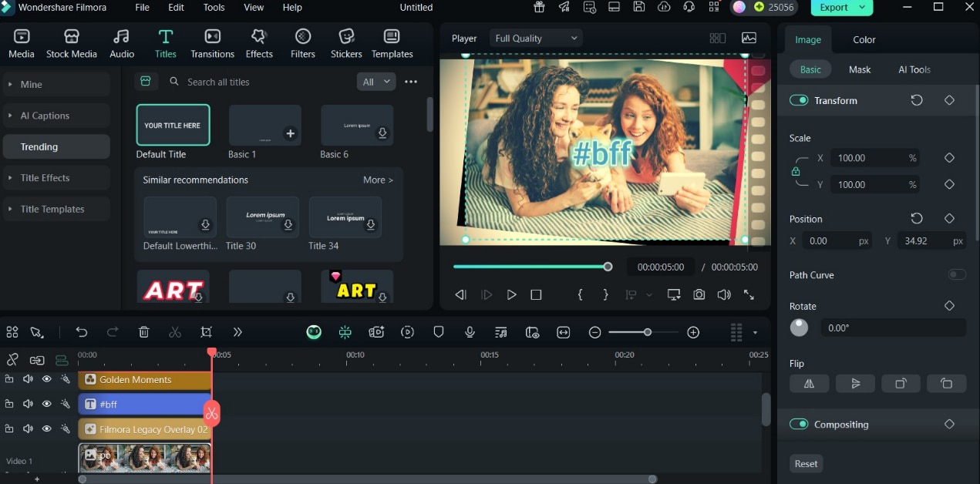980x484 pixels.
Task: Switch to the Transitions panel
Action: 212,44
